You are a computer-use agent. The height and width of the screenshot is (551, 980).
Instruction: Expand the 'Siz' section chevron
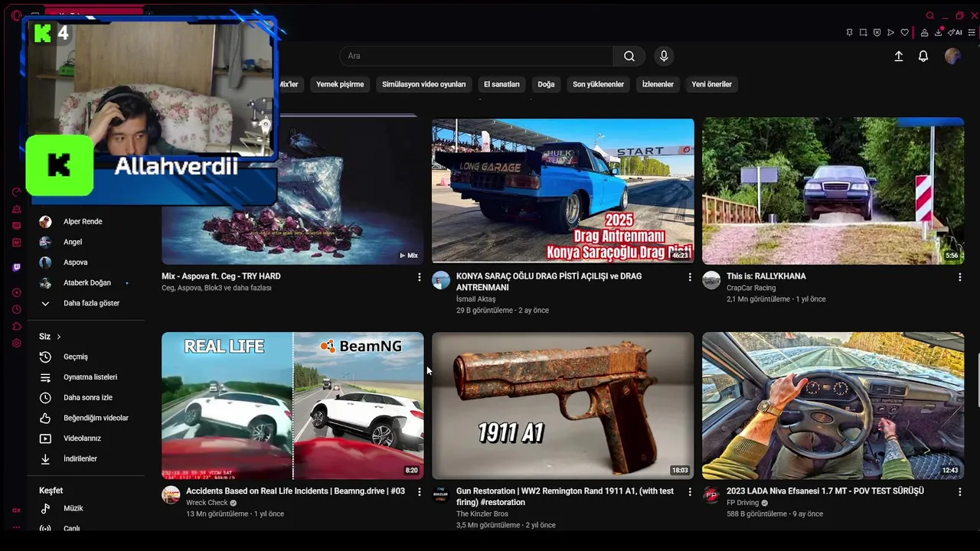(x=58, y=337)
